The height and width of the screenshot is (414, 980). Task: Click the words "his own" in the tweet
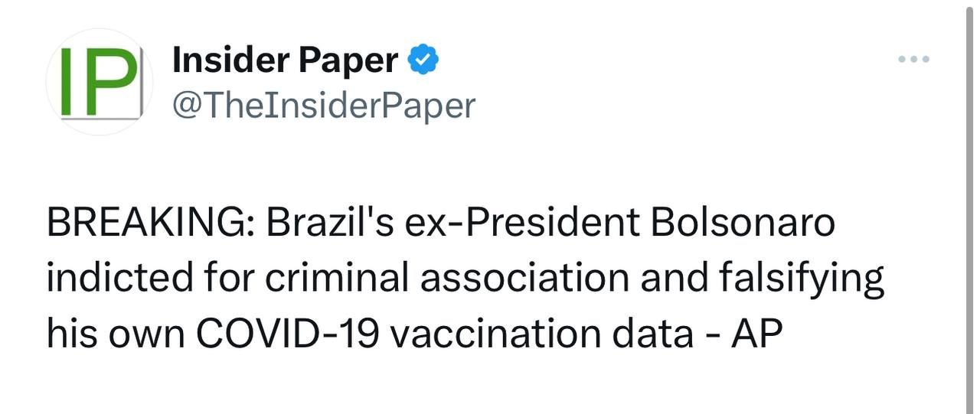point(115,334)
